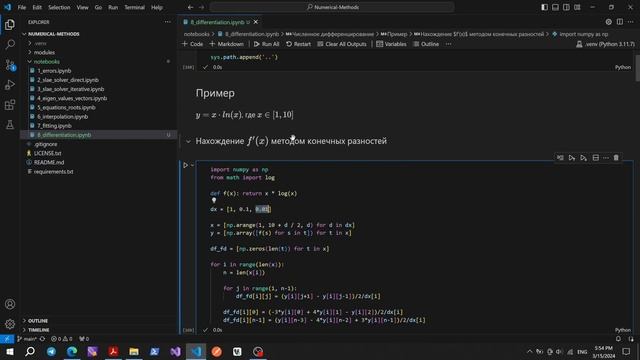Expand the modules folder
This screenshot has width=640, height=360.
pyautogui.click(x=44, y=53)
